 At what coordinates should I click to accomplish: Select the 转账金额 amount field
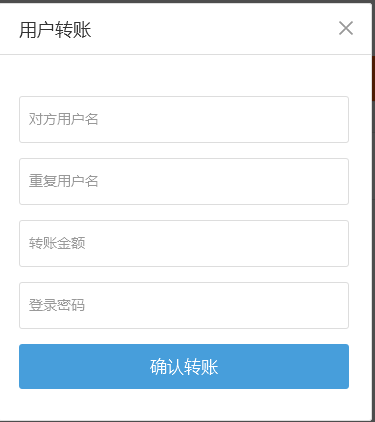[x=184, y=243]
